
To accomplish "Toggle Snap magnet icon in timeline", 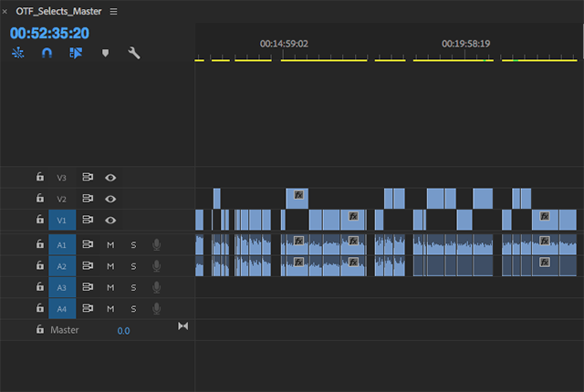I will point(47,54).
